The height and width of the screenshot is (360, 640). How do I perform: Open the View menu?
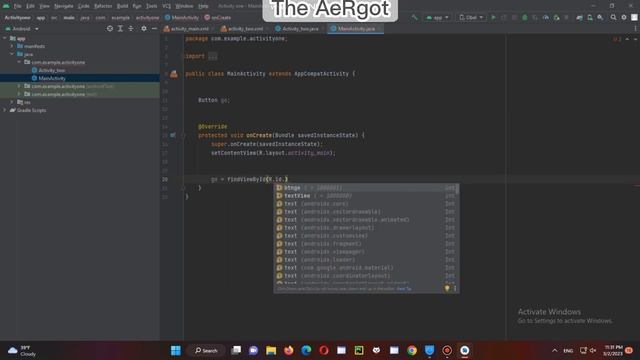point(44,6)
